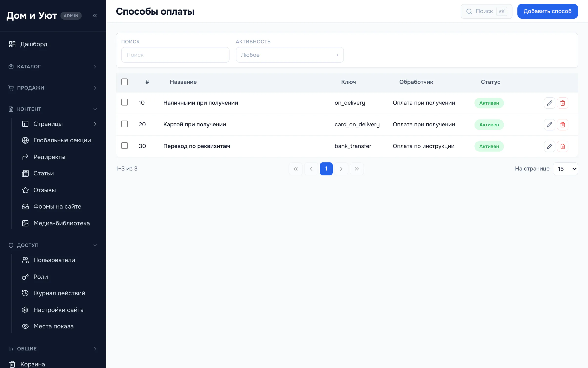
Task: Change the На странице page size
Action: [x=565, y=169]
